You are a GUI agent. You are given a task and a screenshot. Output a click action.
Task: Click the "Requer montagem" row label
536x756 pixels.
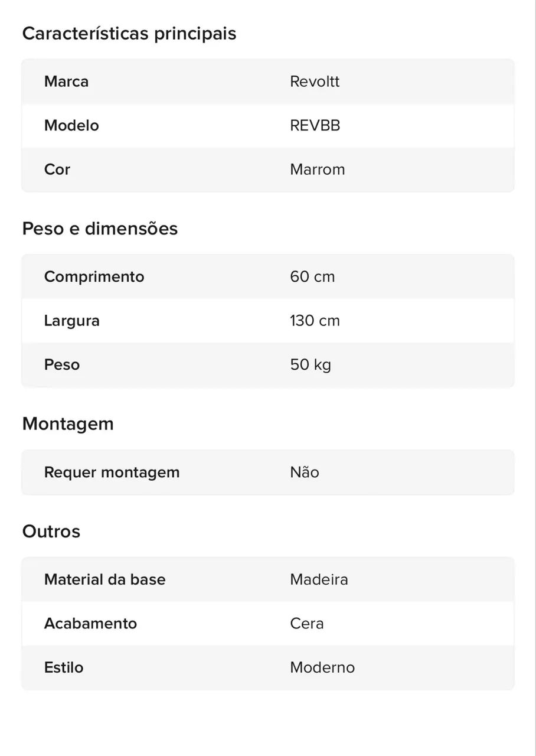(112, 472)
